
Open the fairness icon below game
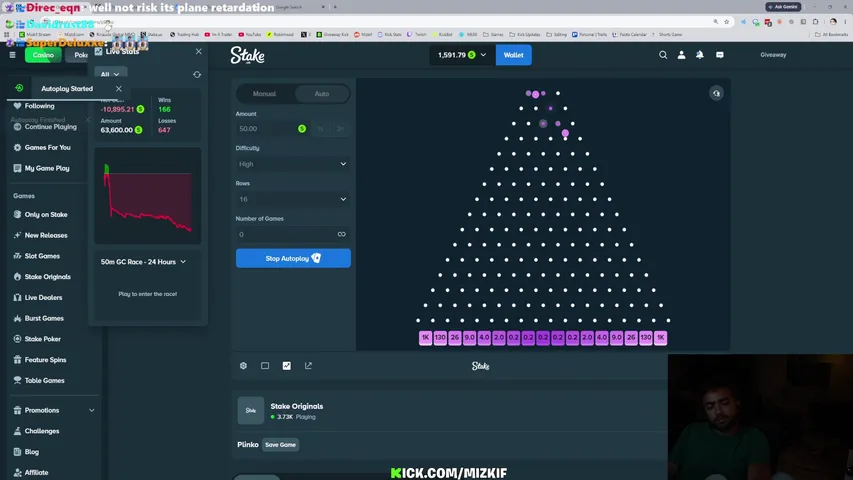click(x=308, y=366)
